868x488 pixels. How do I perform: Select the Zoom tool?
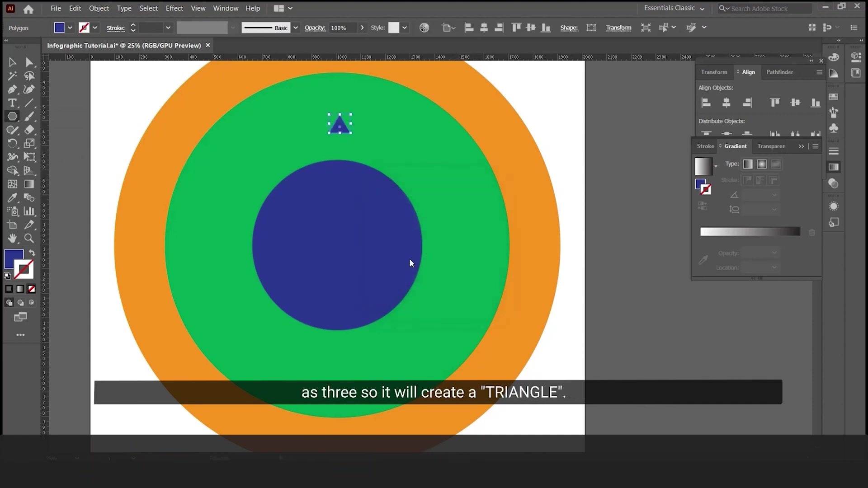(x=29, y=238)
